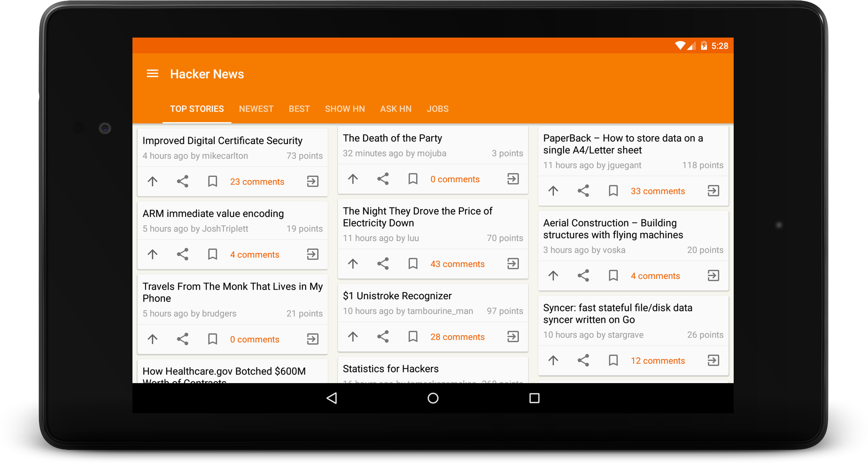View 12 comments on Syncer story

pyautogui.click(x=658, y=361)
